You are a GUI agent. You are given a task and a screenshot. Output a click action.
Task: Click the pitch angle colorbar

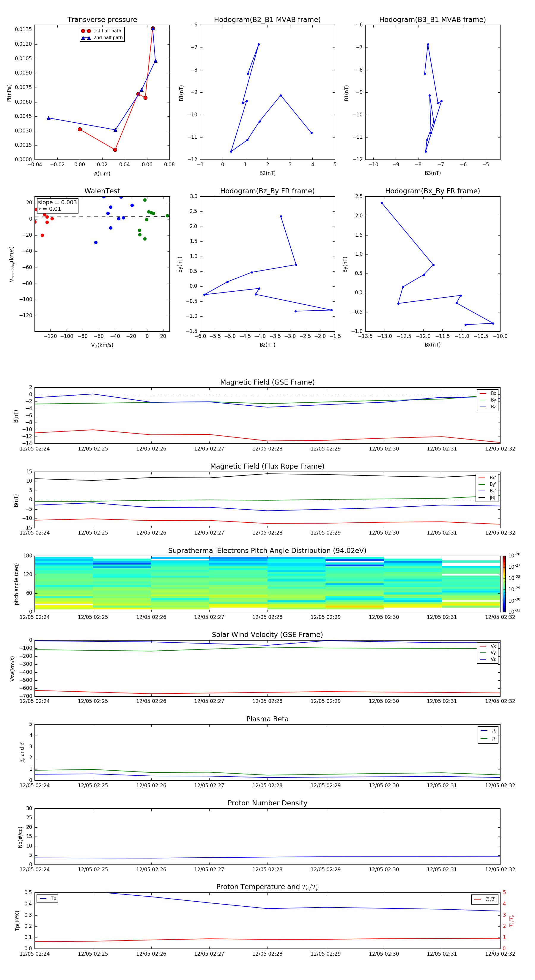pyautogui.click(x=504, y=584)
